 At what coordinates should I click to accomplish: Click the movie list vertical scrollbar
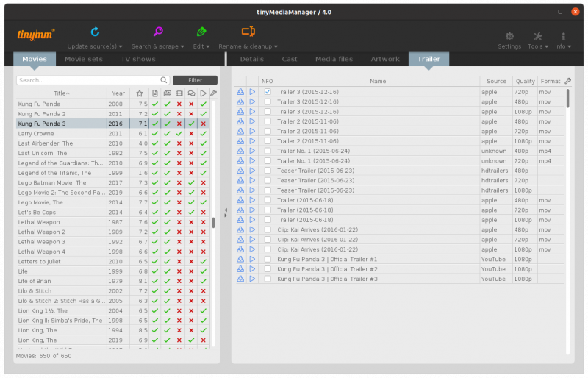213,223
